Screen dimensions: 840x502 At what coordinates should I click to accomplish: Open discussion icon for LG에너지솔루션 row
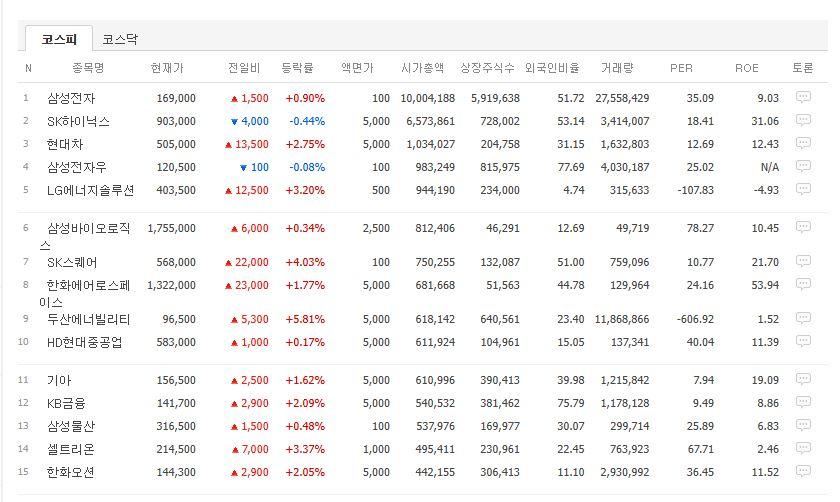(x=803, y=190)
